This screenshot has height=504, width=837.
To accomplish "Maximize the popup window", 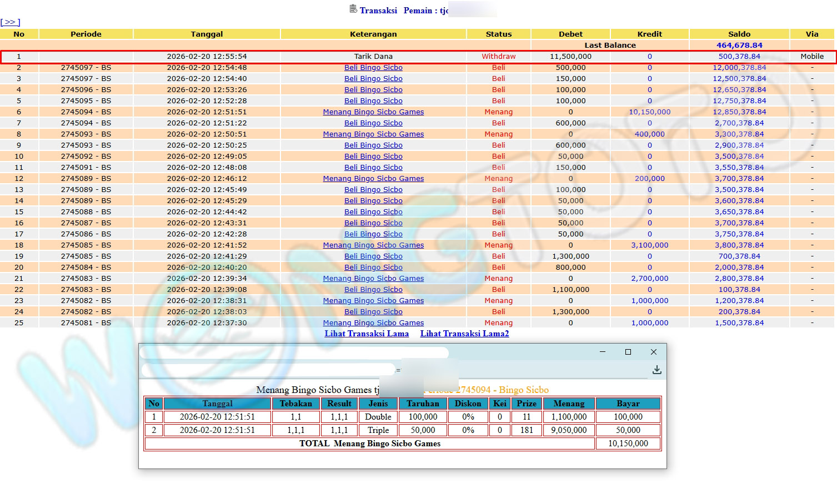I will 628,352.
